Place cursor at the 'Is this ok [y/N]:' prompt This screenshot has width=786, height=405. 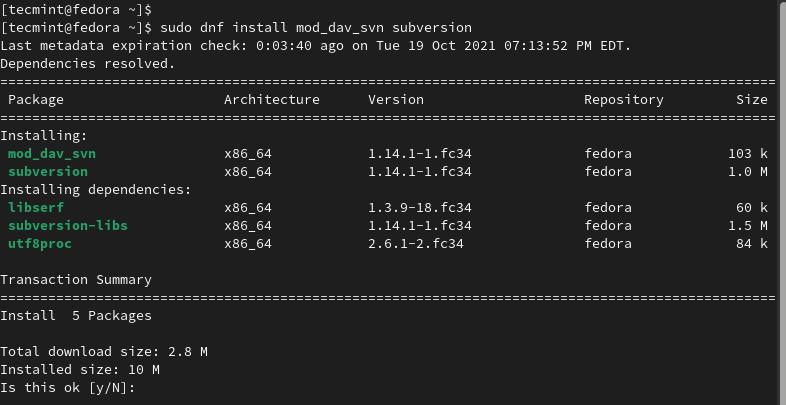click(x=142, y=388)
